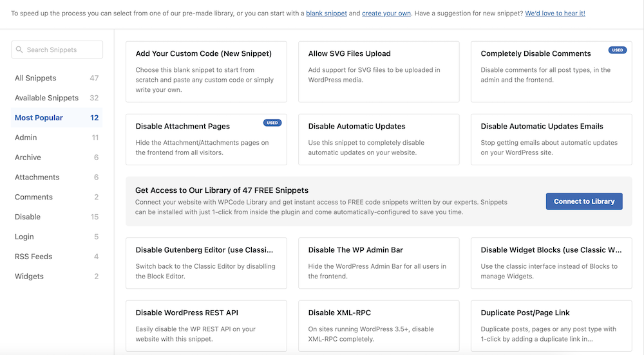
Task: Open the Disable Widget Blocks snippet card
Action: 551,263
